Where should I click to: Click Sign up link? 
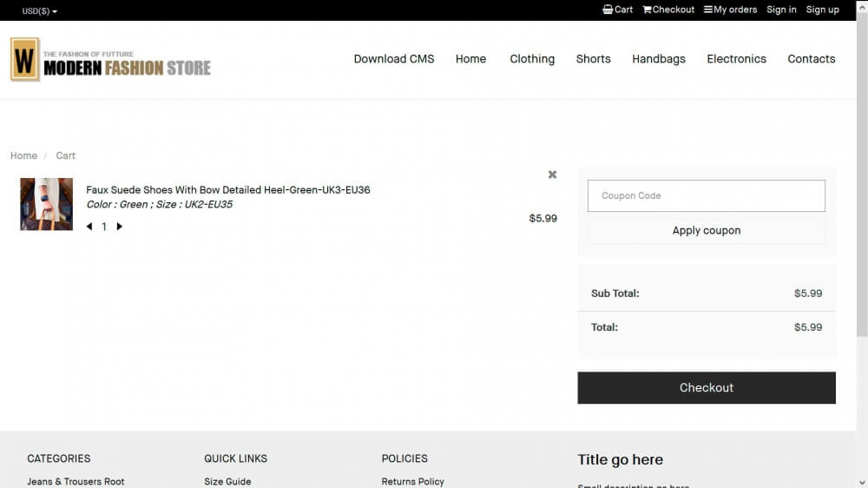(x=822, y=10)
